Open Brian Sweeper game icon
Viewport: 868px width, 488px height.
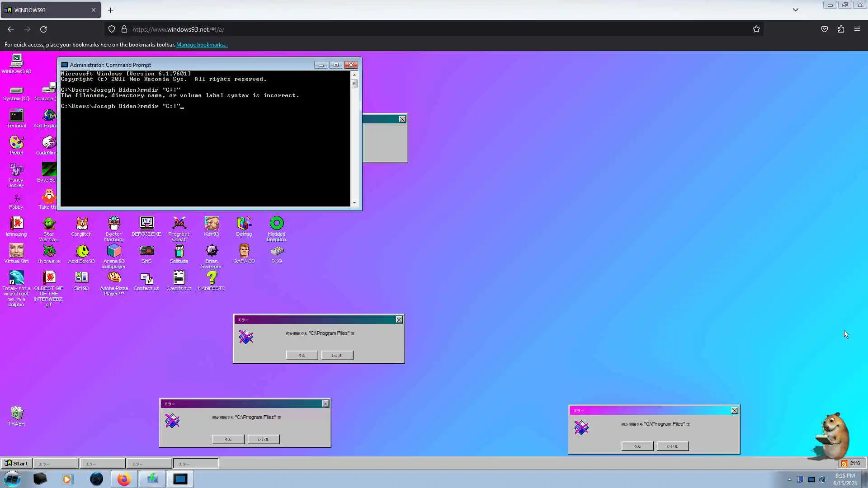(x=212, y=251)
